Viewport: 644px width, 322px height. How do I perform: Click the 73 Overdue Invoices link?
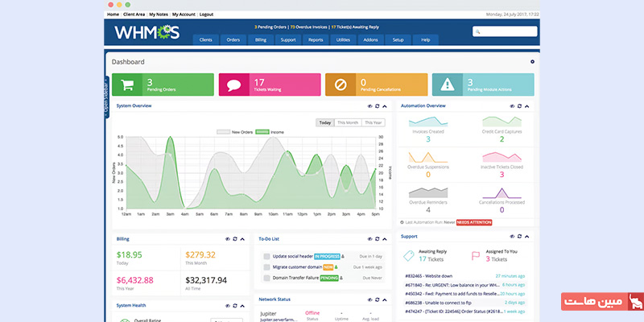point(309,27)
